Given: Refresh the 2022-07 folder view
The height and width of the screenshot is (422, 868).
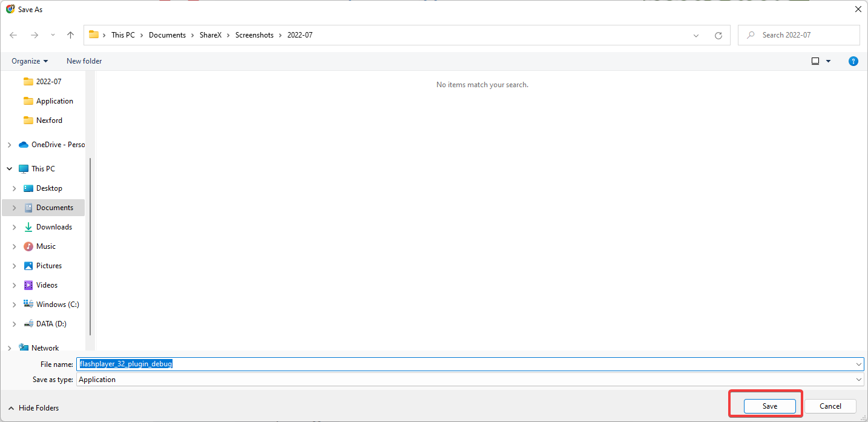Looking at the screenshot, I should (x=718, y=35).
